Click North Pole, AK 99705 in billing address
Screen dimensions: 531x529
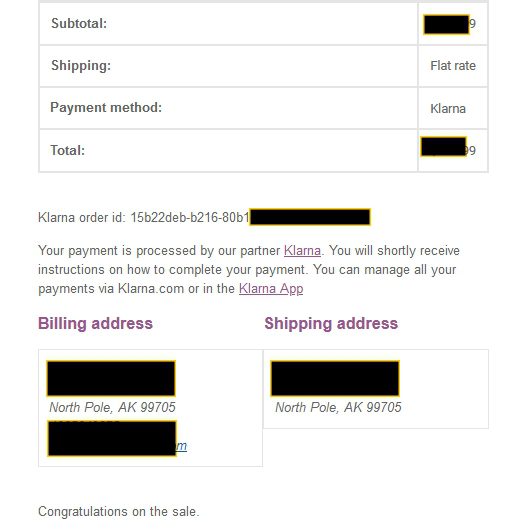112,407
